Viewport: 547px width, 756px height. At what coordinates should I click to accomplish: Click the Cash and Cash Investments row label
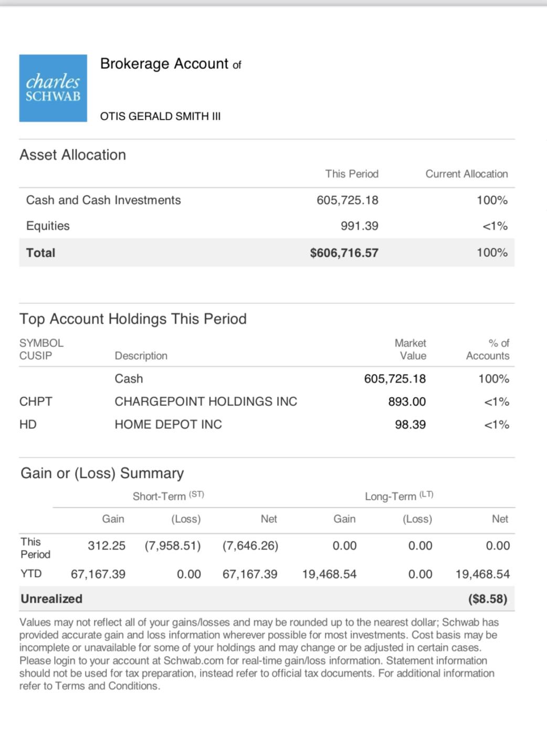[x=103, y=200]
